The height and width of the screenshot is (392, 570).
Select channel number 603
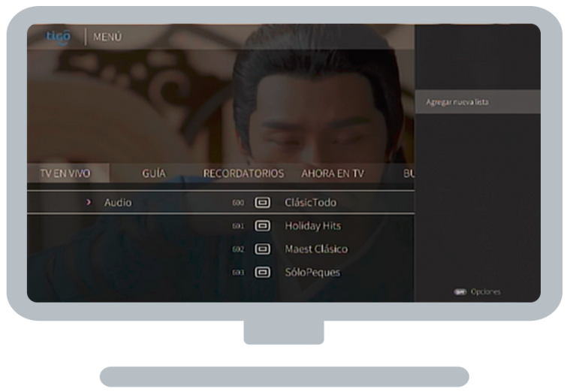(x=238, y=273)
